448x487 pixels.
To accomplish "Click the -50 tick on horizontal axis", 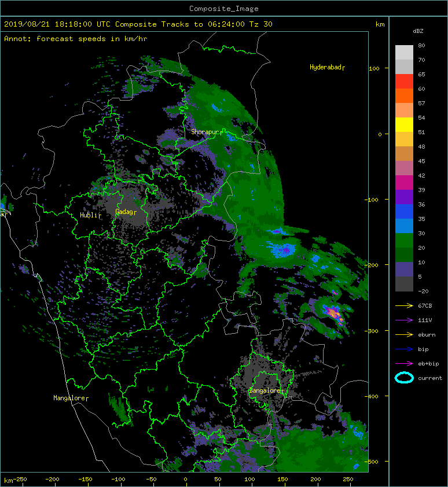I will [x=151, y=479].
